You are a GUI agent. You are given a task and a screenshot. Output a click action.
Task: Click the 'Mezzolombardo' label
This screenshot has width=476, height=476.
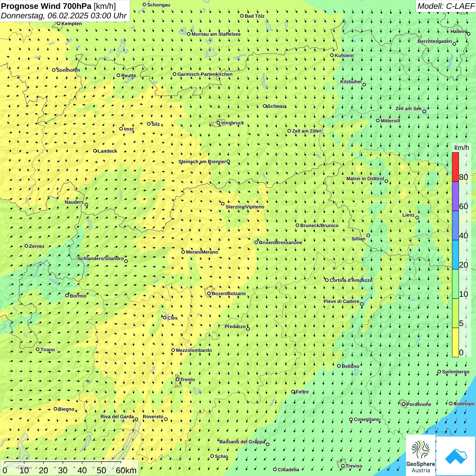tap(194, 350)
